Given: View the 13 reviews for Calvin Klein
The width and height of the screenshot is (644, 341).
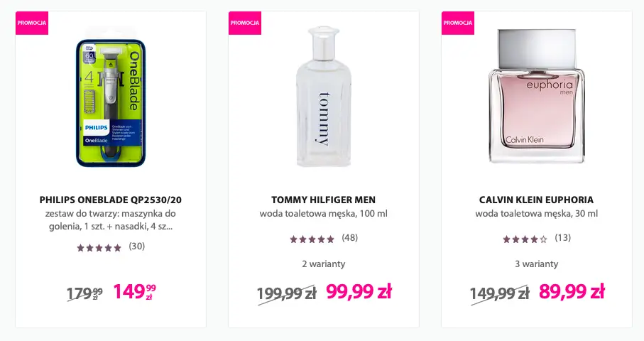Looking at the screenshot, I should click(x=563, y=238).
